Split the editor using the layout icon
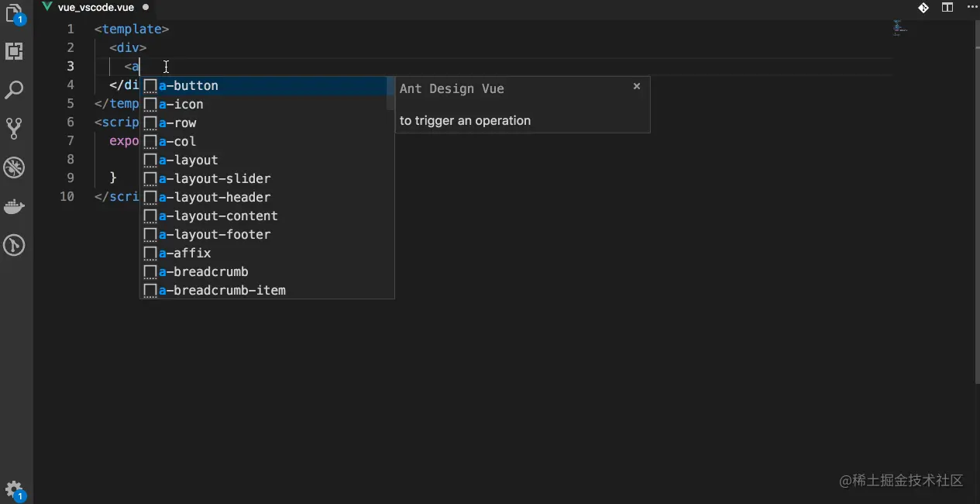This screenshot has width=980, height=504. [x=947, y=8]
